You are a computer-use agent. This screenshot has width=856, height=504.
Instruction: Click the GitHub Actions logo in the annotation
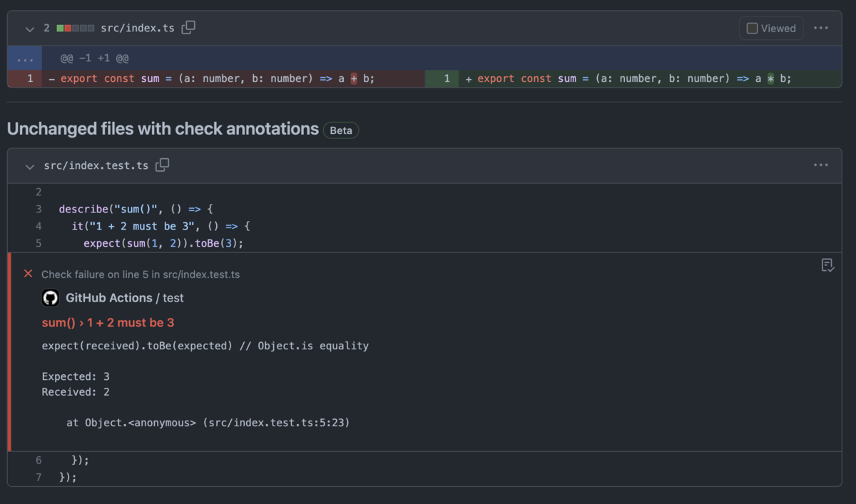[x=50, y=297]
